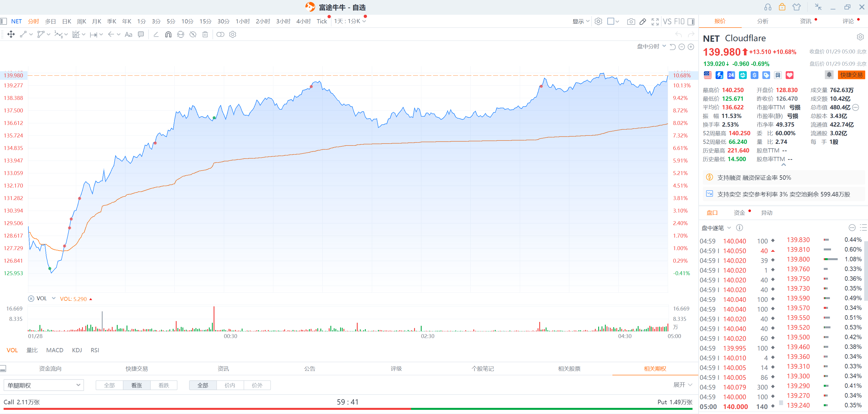The width and height of the screenshot is (868, 414).
Task: Select the text annotation Aa tool
Action: 128,34
